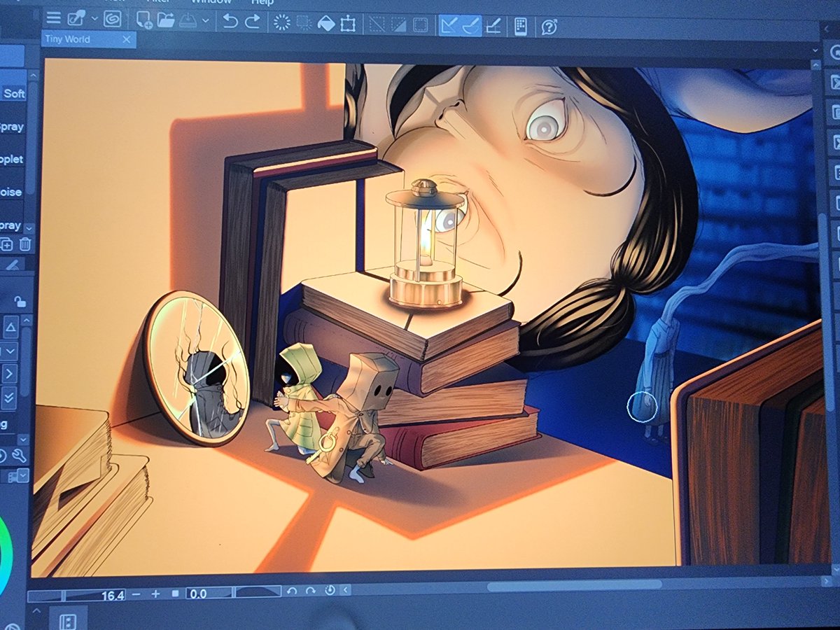Screen dimensions: 840x630
Task: Undo the last action with Undo arrow
Action: pos(230,22)
